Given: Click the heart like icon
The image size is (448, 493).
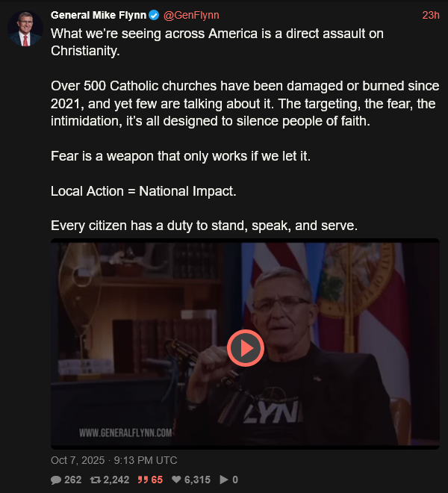Looking at the screenshot, I should (x=176, y=480).
